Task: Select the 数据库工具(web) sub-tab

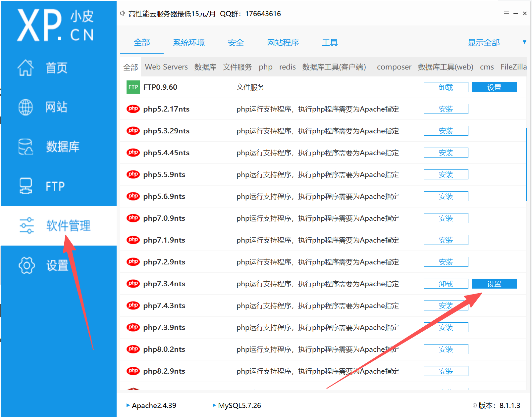Action: (446, 67)
